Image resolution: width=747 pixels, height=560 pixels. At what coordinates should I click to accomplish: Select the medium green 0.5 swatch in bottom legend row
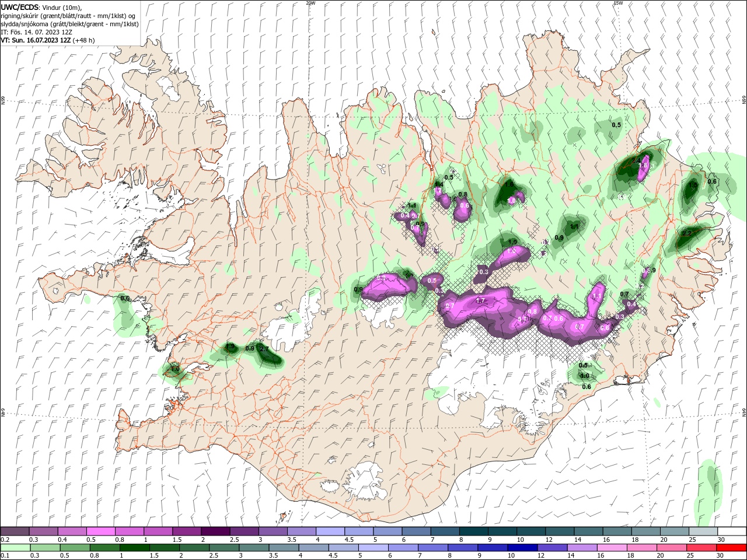(76, 548)
